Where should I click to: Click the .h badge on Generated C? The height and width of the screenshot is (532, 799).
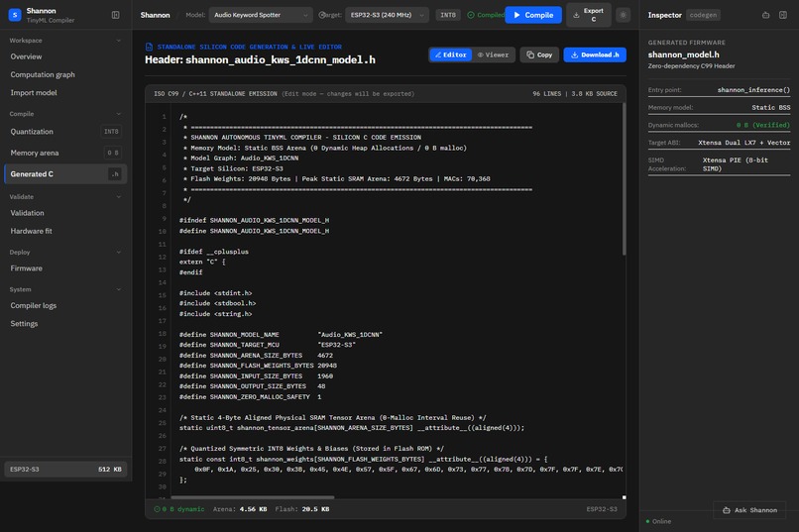[x=115, y=174]
